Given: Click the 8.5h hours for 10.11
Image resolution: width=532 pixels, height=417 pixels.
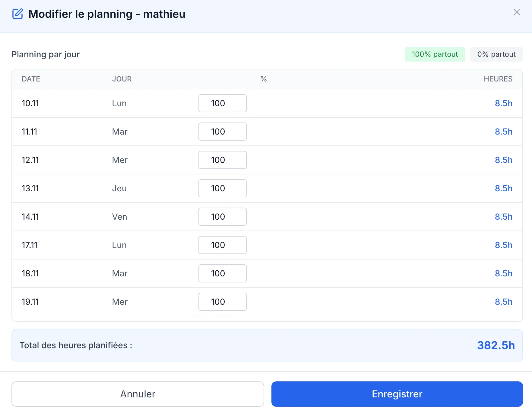Looking at the screenshot, I should (x=503, y=103).
